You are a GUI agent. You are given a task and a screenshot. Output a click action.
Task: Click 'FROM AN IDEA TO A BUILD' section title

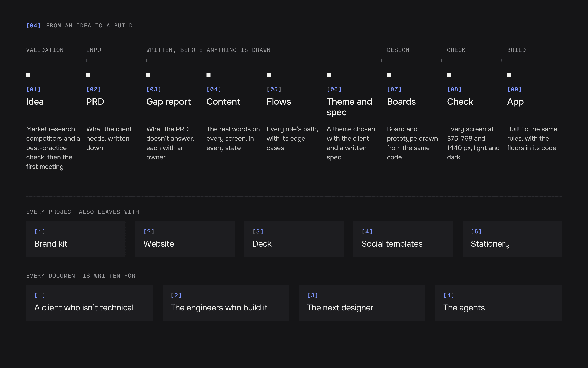89,26
